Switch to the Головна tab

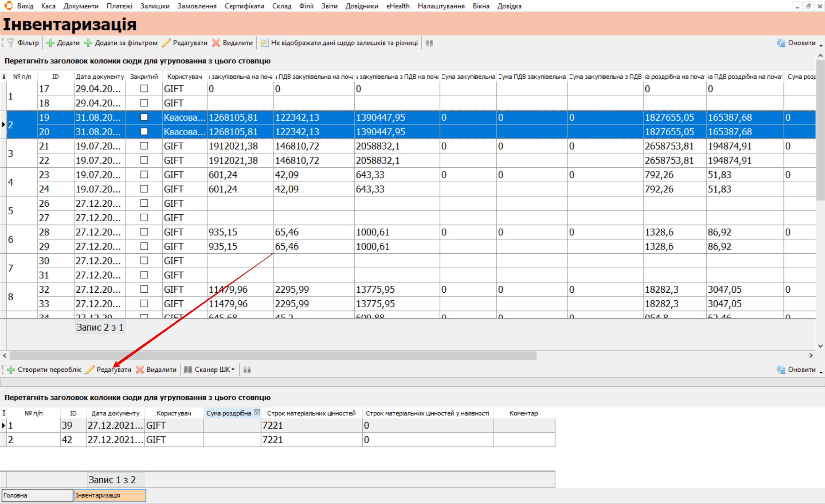coord(37,495)
